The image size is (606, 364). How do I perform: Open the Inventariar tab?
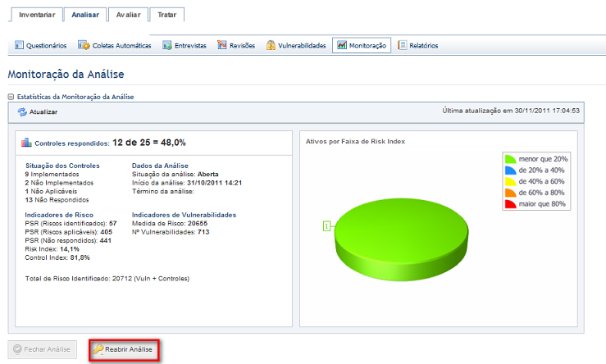tap(37, 15)
